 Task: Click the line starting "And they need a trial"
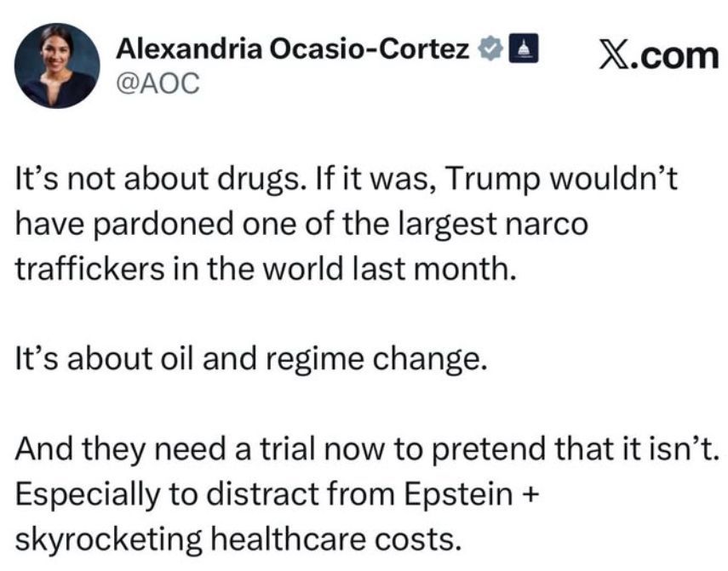[x=368, y=449]
